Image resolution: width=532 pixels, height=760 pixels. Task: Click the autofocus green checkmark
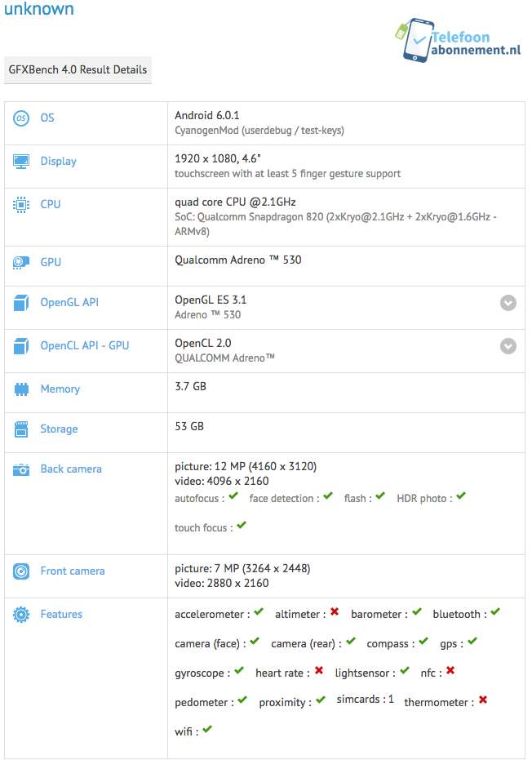click(233, 496)
